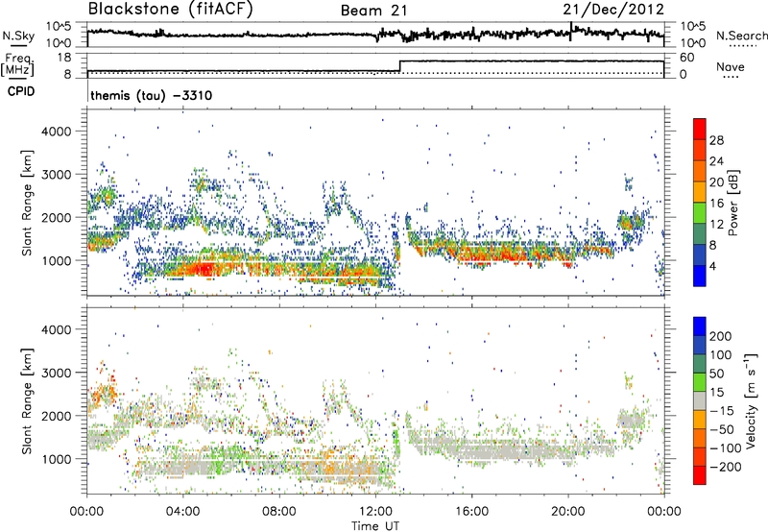Click the 'Slant Range [km]' label of power panel
768x532 pixels.
pos(27,203)
